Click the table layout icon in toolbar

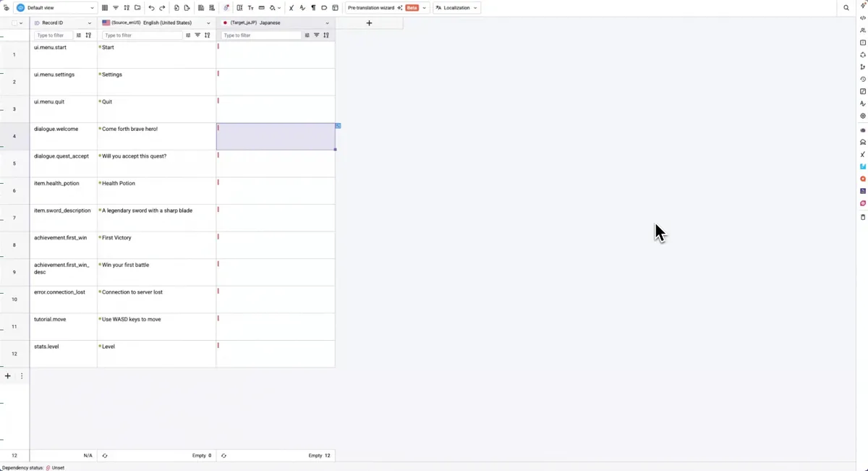[335, 8]
